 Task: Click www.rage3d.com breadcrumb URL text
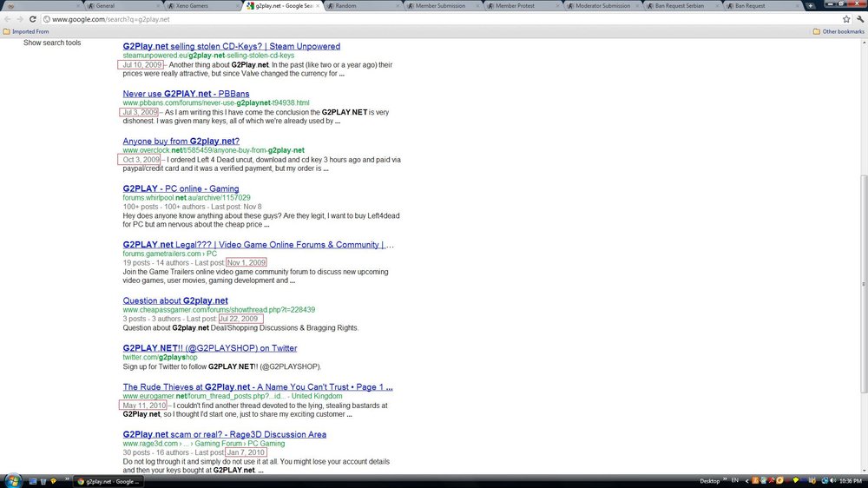click(x=204, y=444)
